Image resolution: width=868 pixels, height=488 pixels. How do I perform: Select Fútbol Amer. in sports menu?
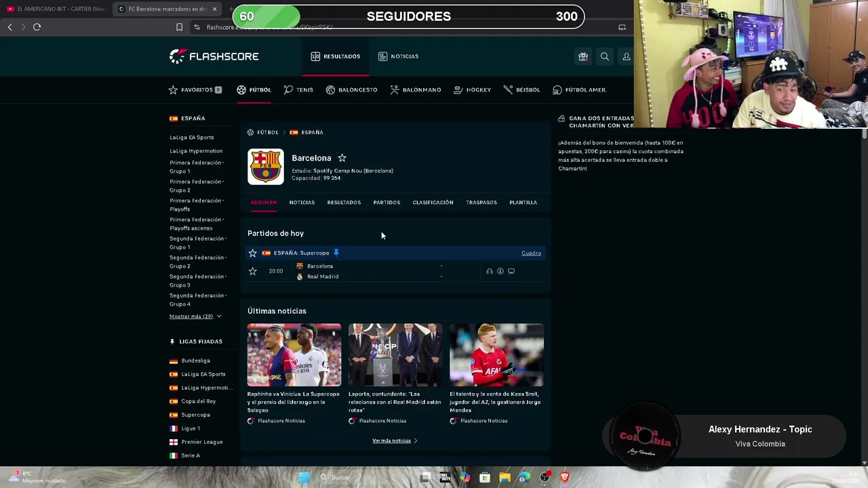click(579, 89)
